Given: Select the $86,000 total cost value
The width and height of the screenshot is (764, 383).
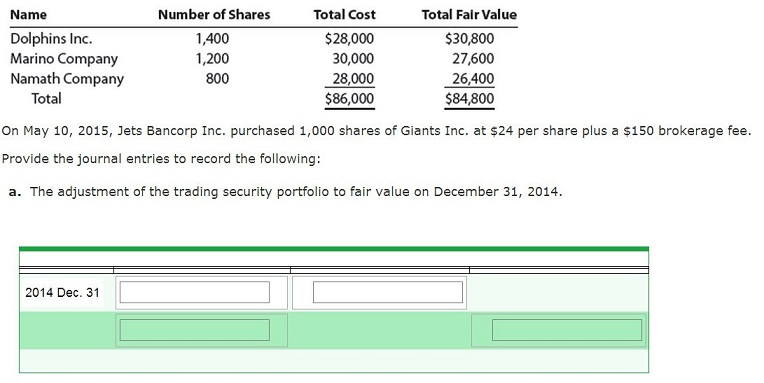Looking at the screenshot, I should pyautogui.click(x=349, y=99).
